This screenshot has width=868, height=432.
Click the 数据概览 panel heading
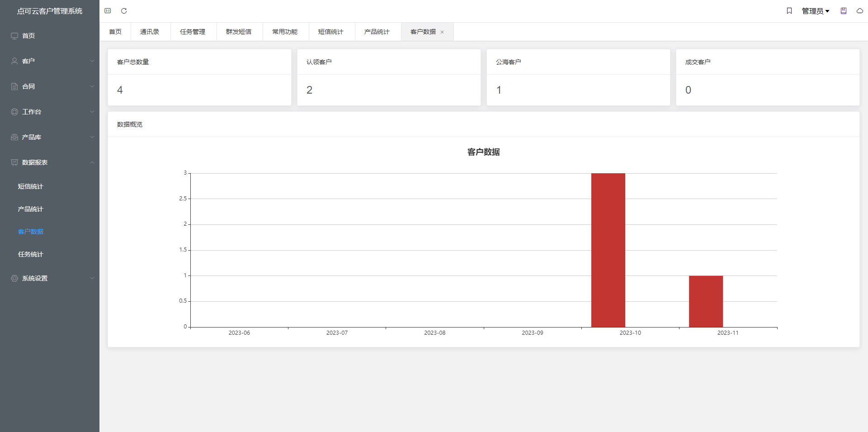[x=130, y=124]
